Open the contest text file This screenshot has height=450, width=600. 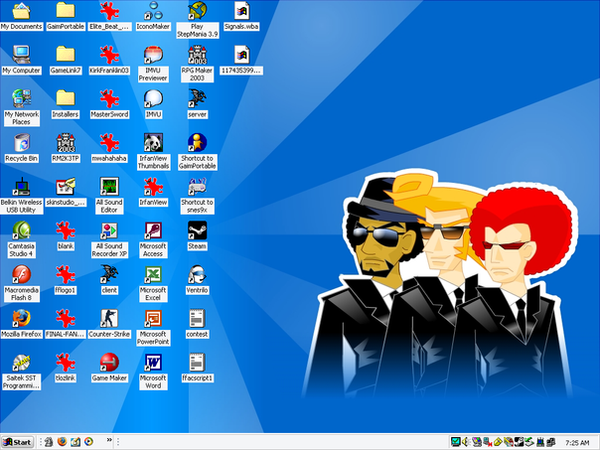(197, 319)
